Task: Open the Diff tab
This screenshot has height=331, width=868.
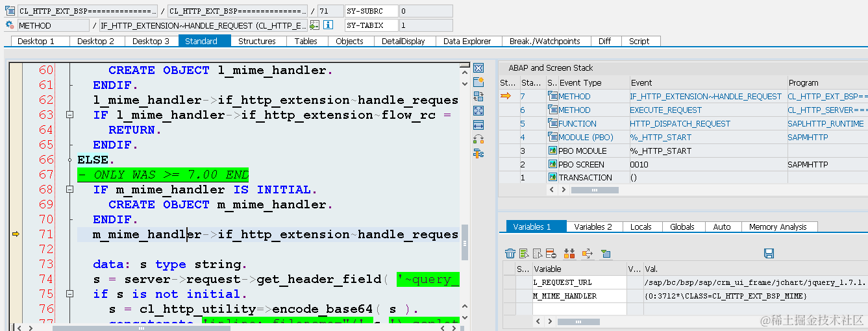Action: (x=604, y=41)
